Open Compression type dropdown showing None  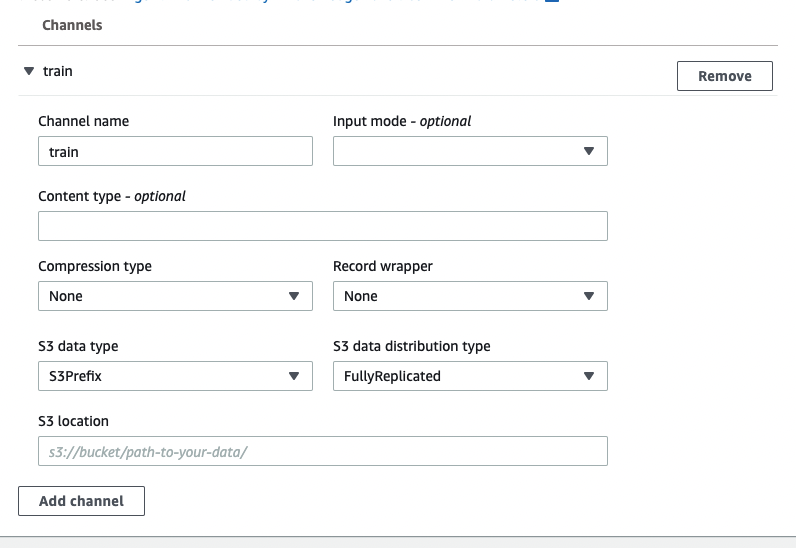pos(165,296)
